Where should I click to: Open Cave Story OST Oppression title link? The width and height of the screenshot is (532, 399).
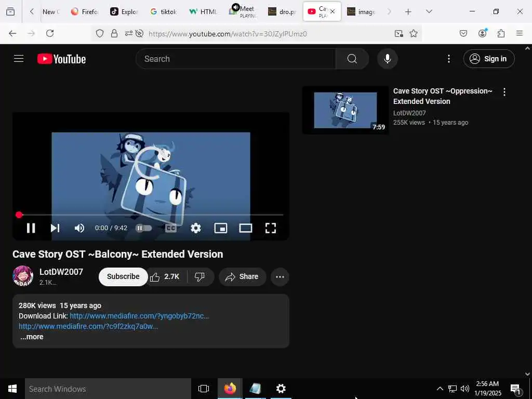pyautogui.click(x=443, y=96)
